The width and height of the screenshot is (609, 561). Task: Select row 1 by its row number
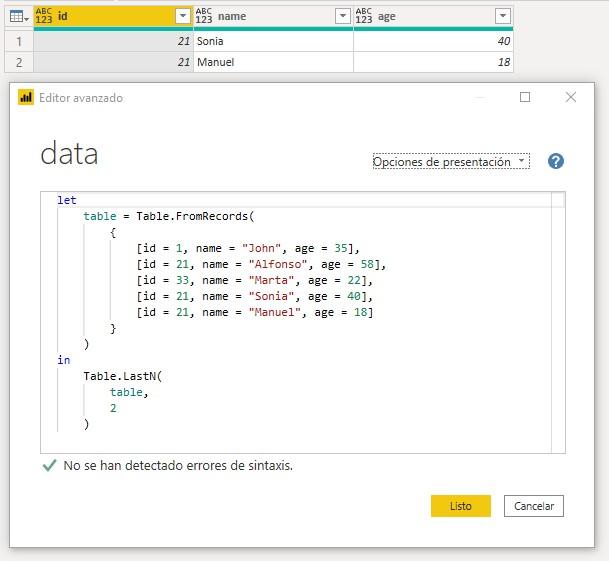point(16,41)
